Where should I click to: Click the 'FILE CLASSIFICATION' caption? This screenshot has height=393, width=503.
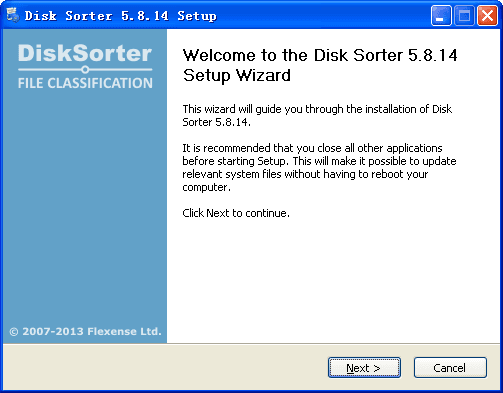(85, 83)
